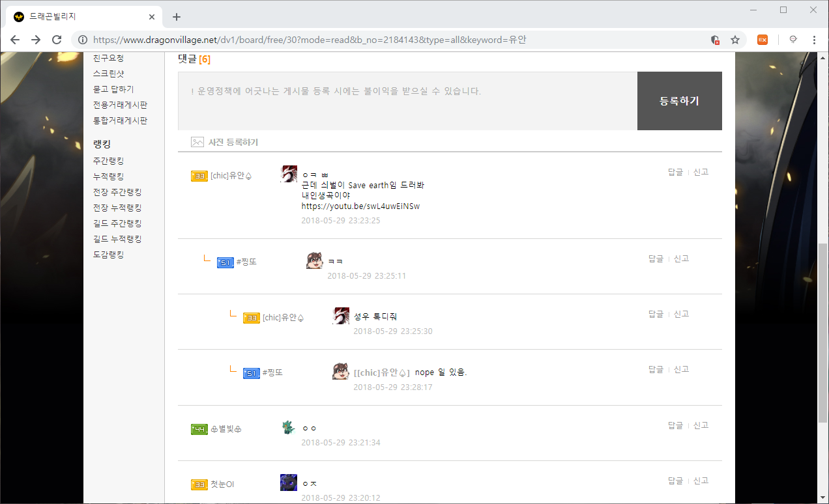Click the site info icon in address bar

click(83, 40)
